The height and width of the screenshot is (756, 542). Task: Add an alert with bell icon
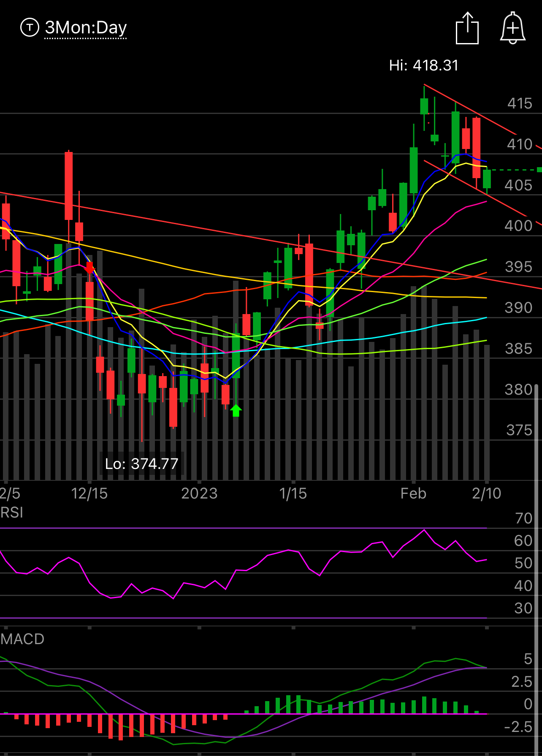click(x=513, y=28)
